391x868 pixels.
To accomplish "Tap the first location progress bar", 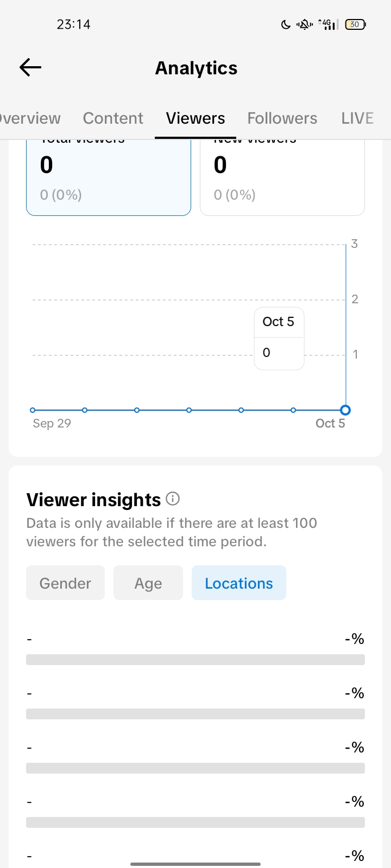I will [x=195, y=660].
